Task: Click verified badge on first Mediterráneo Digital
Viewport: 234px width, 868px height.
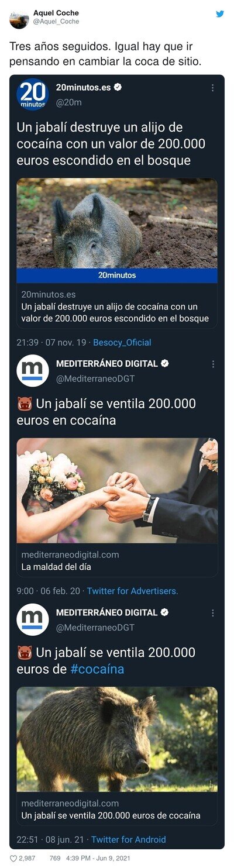Action: click(x=165, y=363)
